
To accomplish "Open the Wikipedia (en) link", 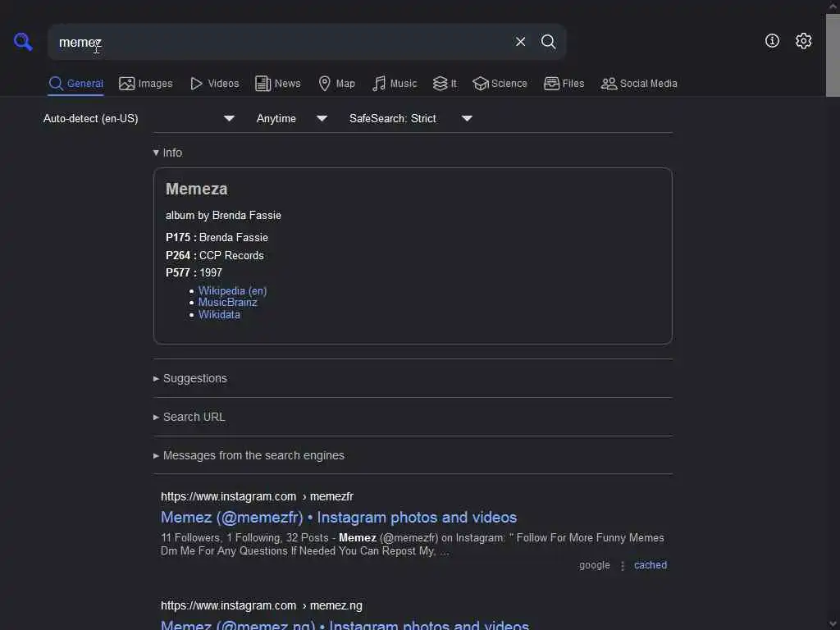I will (x=232, y=291).
